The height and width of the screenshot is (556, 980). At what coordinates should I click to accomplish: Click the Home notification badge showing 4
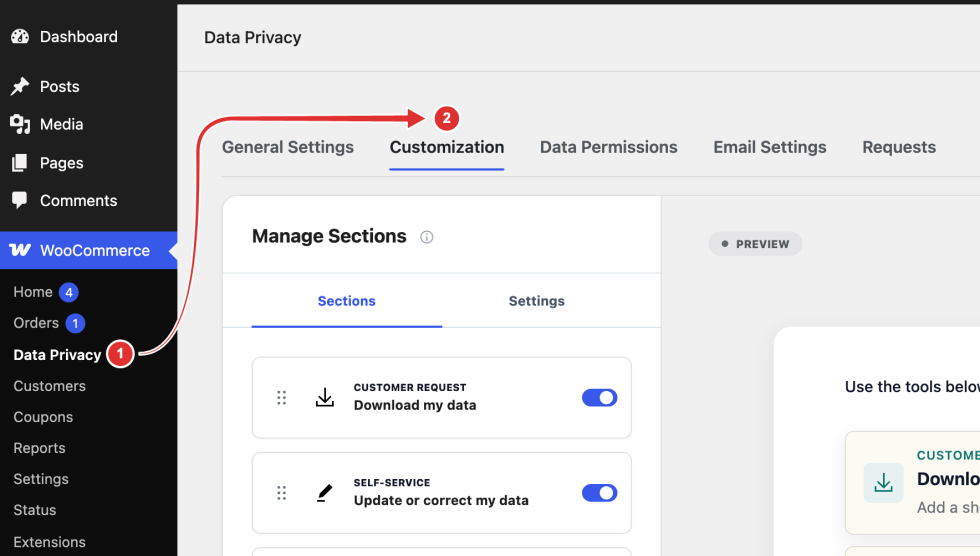tap(69, 292)
